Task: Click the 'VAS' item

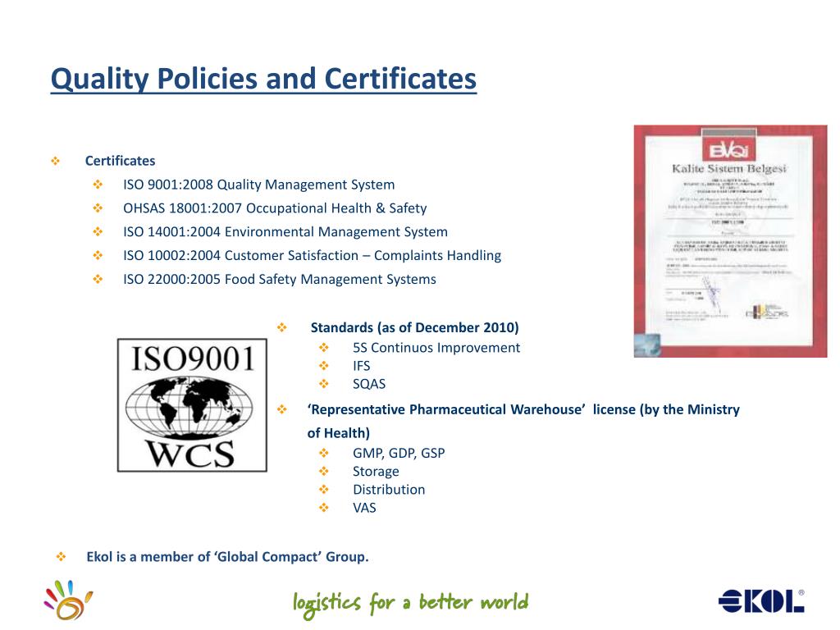Action: tap(364, 508)
